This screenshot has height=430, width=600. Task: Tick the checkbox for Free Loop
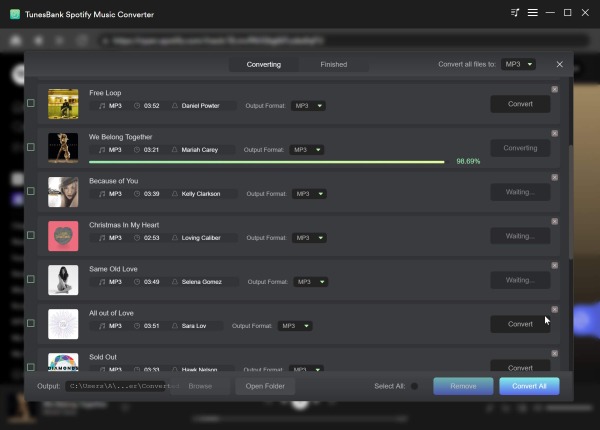[31, 103]
